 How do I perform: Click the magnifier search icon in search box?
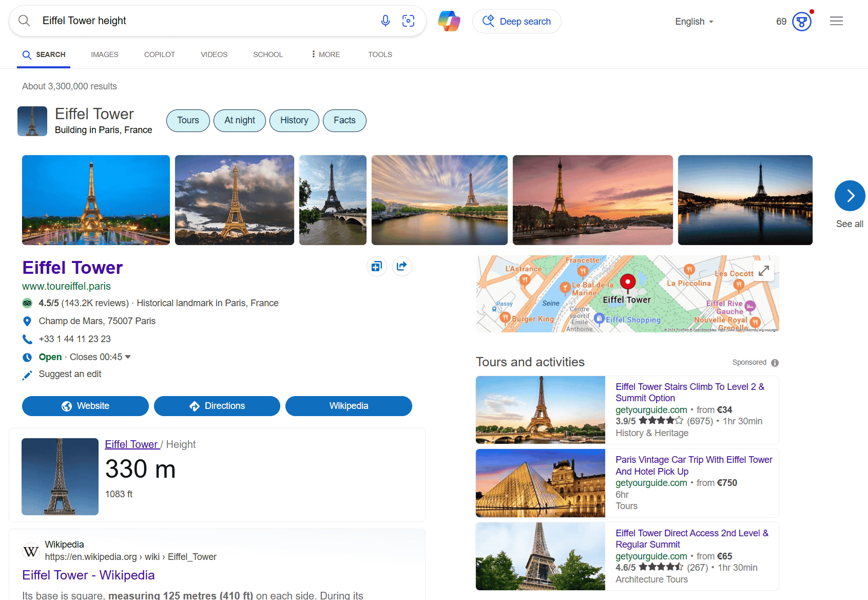pyautogui.click(x=24, y=21)
